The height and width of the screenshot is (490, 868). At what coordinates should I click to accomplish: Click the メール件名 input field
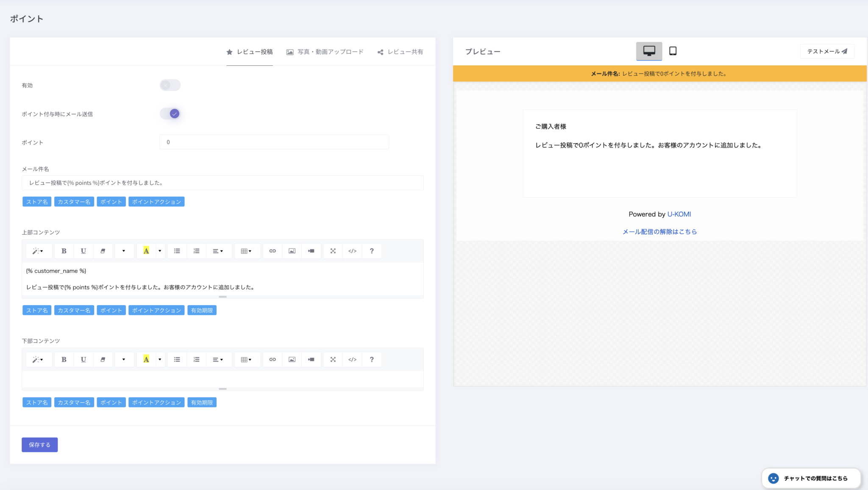point(223,183)
